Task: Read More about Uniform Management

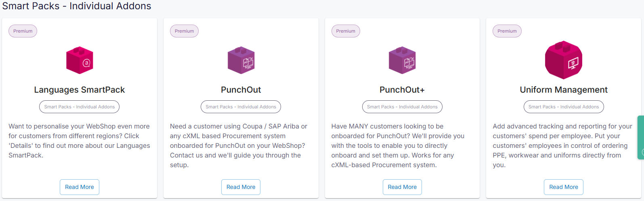Action: click(x=564, y=187)
